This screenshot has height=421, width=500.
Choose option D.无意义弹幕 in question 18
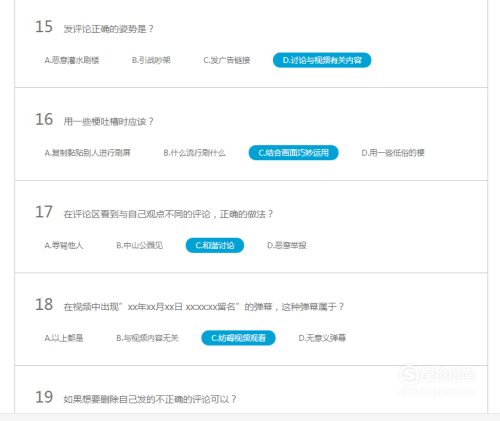[322, 338]
